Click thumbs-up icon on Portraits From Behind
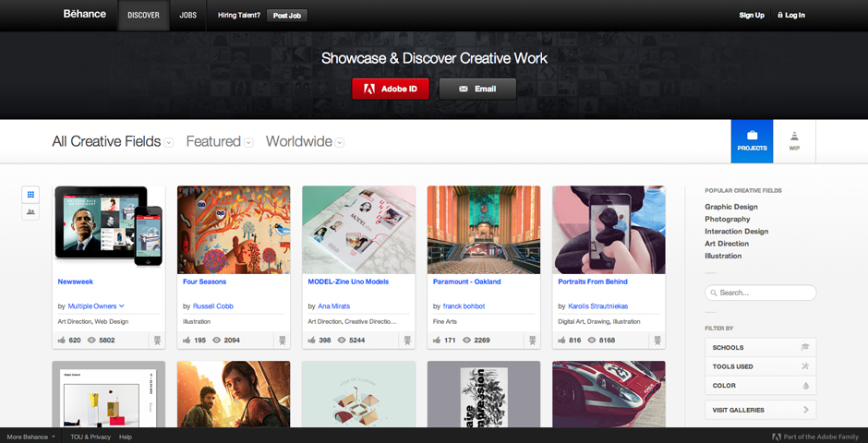868x443 pixels. pos(561,341)
